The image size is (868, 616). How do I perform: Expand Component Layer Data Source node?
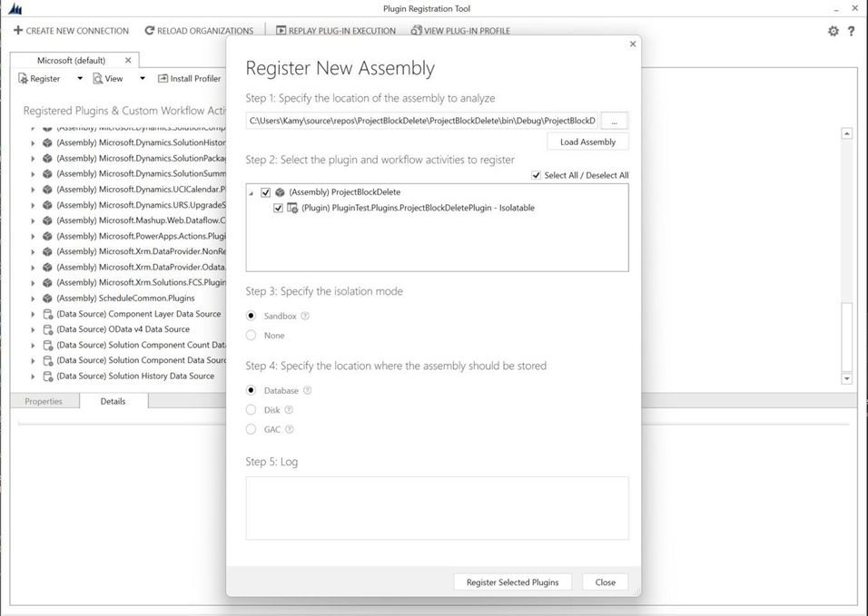33,314
